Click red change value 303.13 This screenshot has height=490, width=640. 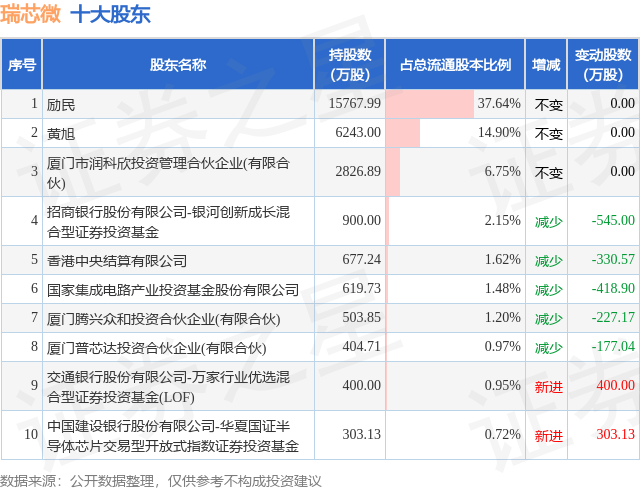click(x=616, y=434)
